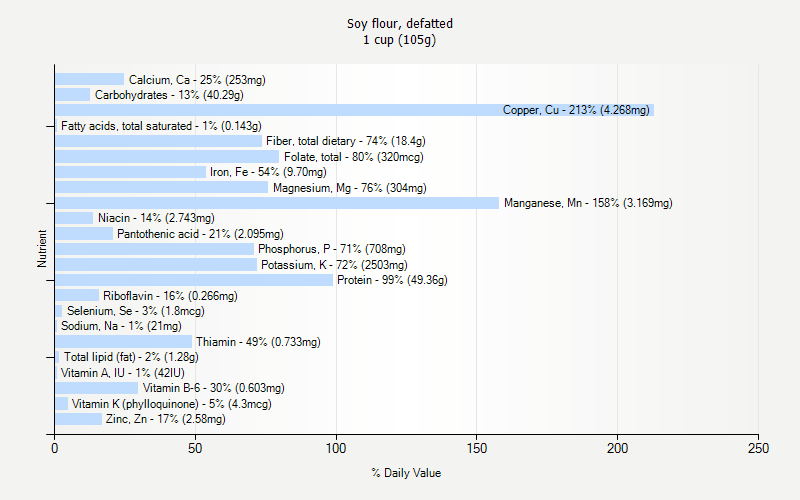Image resolution: width=800 pixels, height=500 pixels.
Task: Select the 'Pantothenic acid - 21% (2.095mg)' label
Action: 200,234
